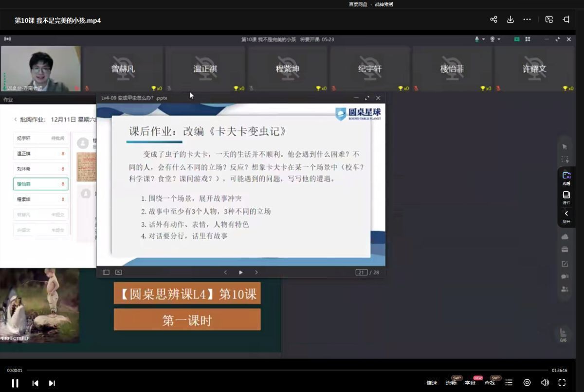The height and width of the screenshot is (392, 584).
Task: Click the broadcast signal icon in the classroom bar
Action: (x=7, y=39)
